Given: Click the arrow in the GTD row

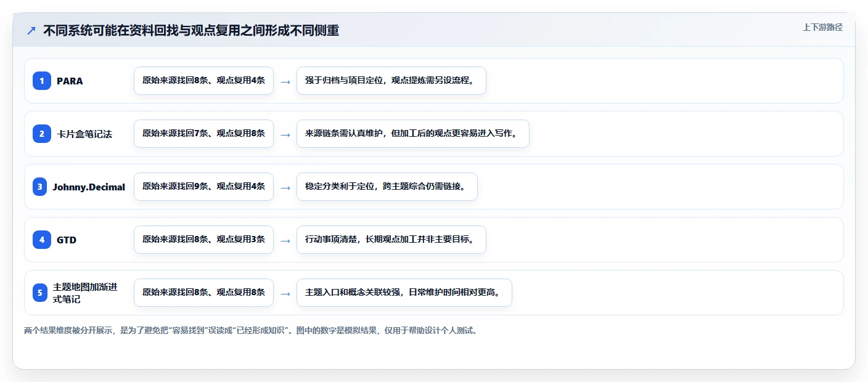Looking at the screenshot, I should point(285,240).
